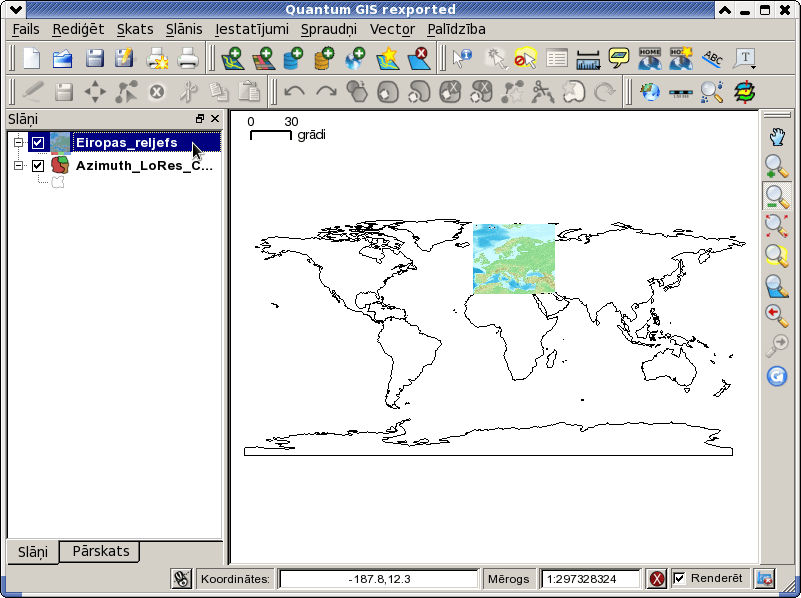Viewport: 801px width, 598px height.
Task: Open the new print composer icon
Action: (157, 58)
